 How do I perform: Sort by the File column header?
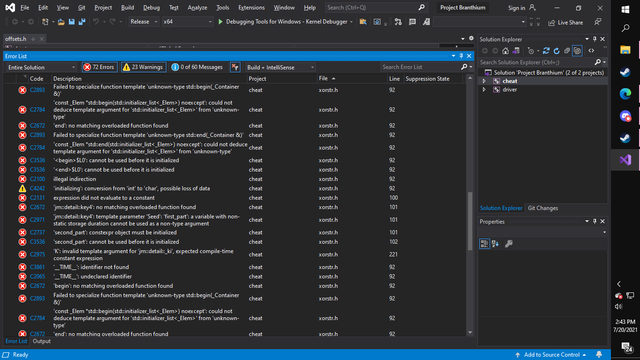323,78
